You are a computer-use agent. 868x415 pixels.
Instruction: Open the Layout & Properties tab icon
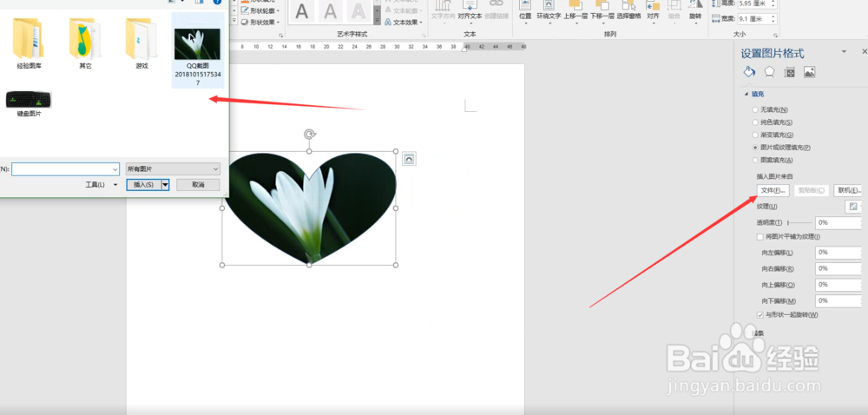point(790,72)
